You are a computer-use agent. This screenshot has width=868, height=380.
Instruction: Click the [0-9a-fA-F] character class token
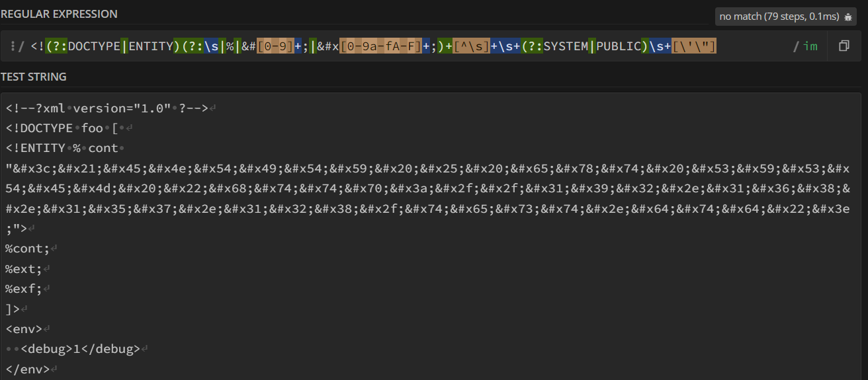pos(380,46)
